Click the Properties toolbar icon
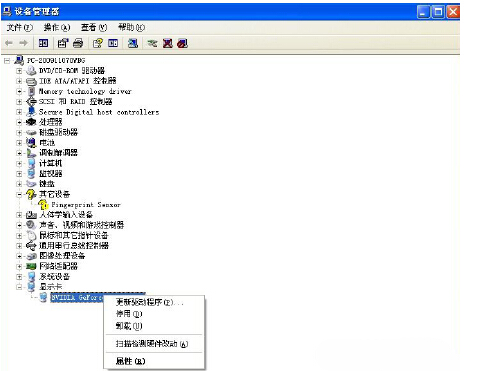 pos(63,43)
